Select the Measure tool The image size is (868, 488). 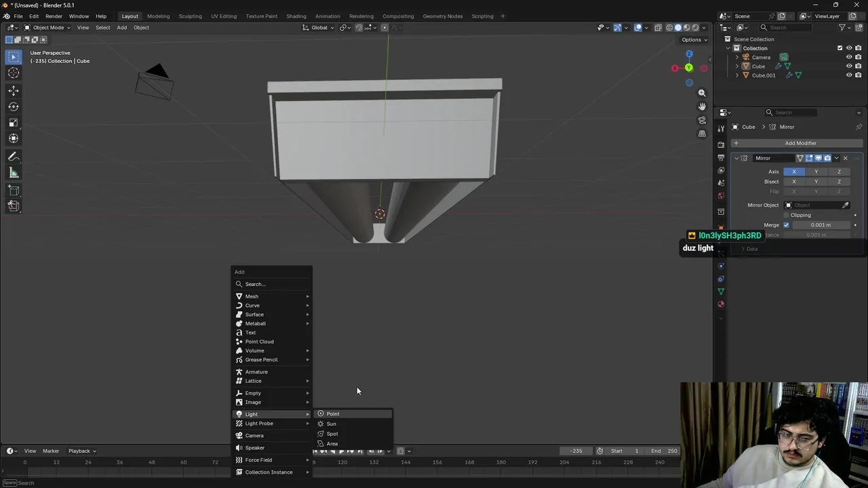(14, 173)
